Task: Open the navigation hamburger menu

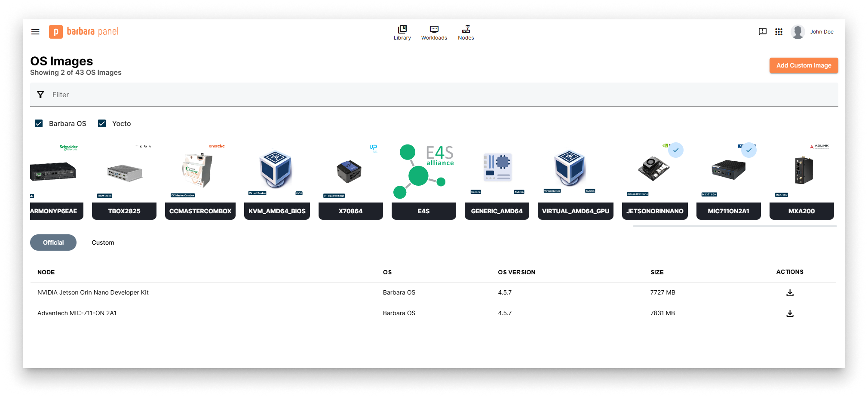Action: (x=35, y=31)
